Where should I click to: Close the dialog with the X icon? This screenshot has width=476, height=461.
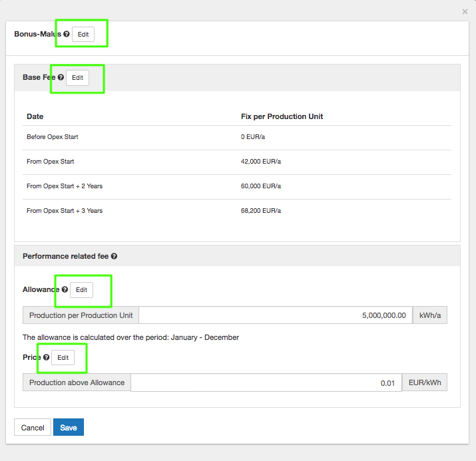pyautogui.click(x=465, y=11)
